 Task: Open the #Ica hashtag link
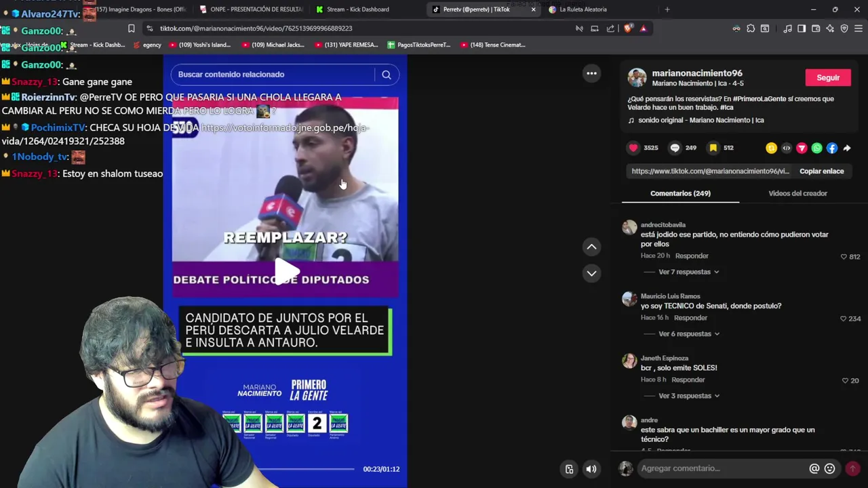(x=726, y=108)
